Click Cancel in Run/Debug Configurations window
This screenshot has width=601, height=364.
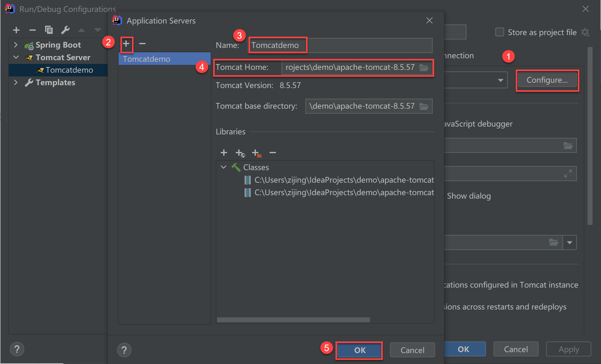516,349
